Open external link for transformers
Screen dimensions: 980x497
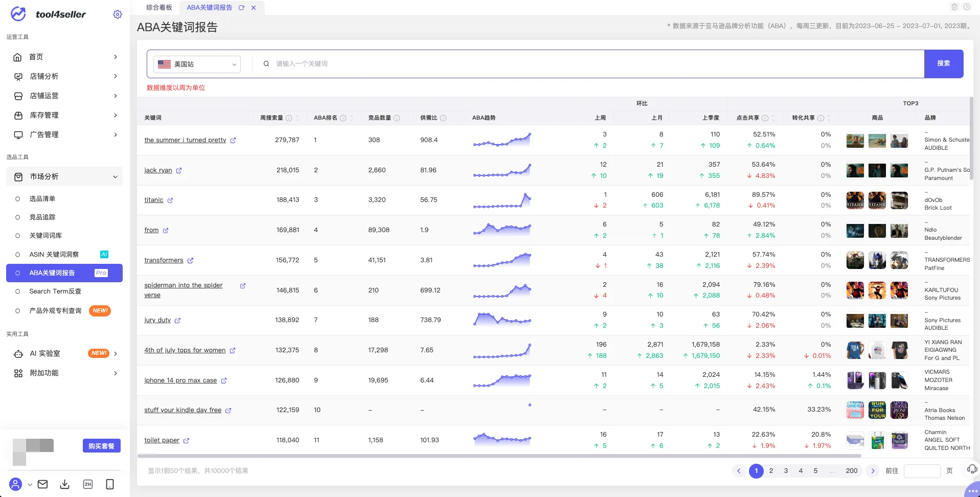point(190,261)
